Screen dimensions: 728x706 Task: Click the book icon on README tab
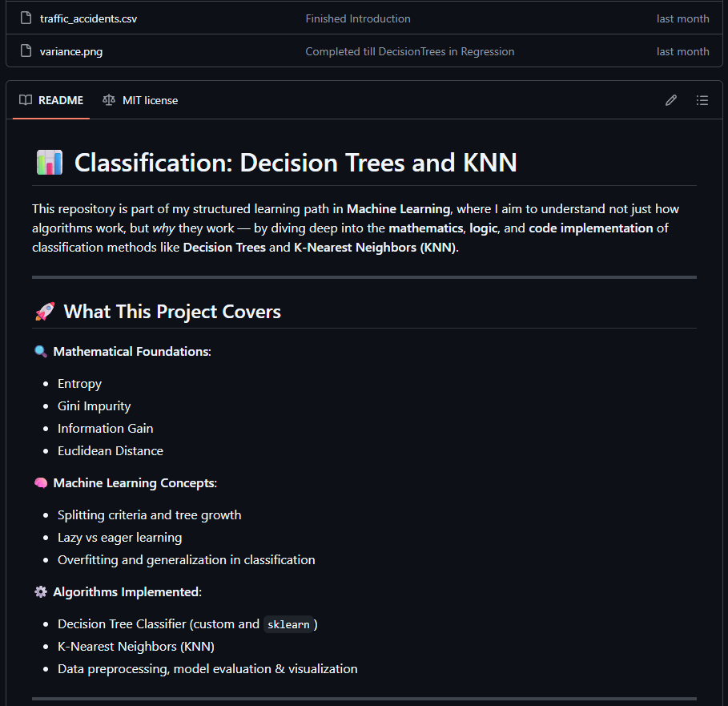tap(26, 100)
